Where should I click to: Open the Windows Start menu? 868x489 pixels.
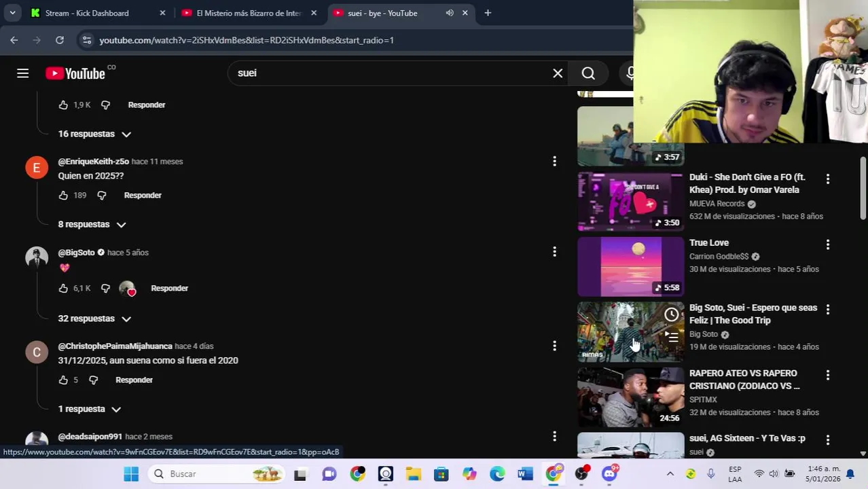131,474
